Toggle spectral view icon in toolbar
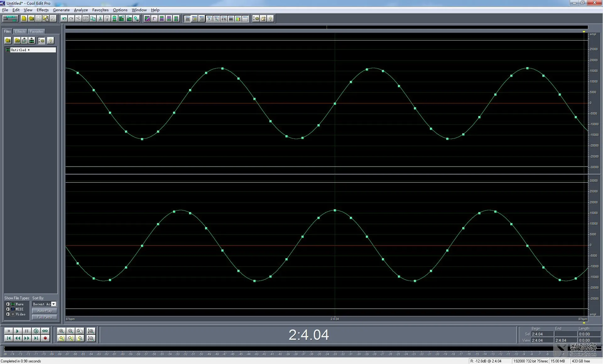The image size is (603, 364). tap(147, 19)
